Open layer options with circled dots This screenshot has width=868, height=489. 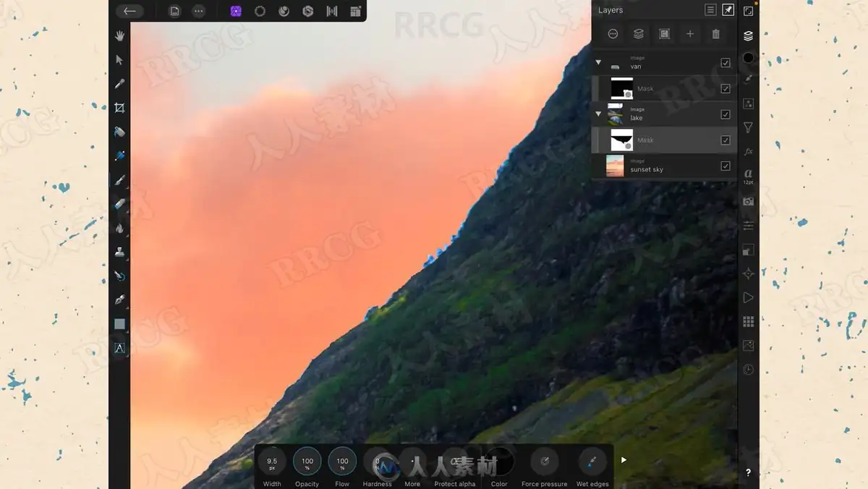(613, 34)
